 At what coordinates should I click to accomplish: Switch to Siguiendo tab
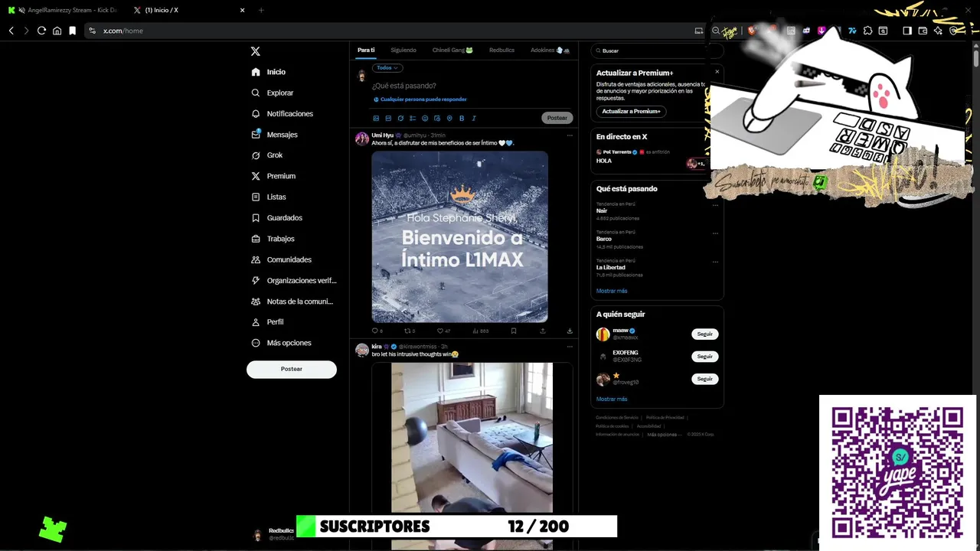point(403,51)
